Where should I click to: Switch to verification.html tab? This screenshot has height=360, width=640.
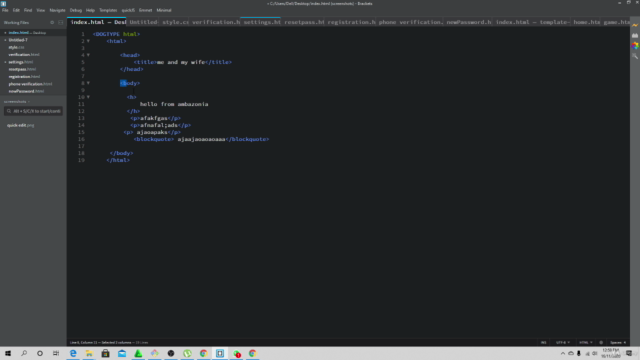coord(216,22)
